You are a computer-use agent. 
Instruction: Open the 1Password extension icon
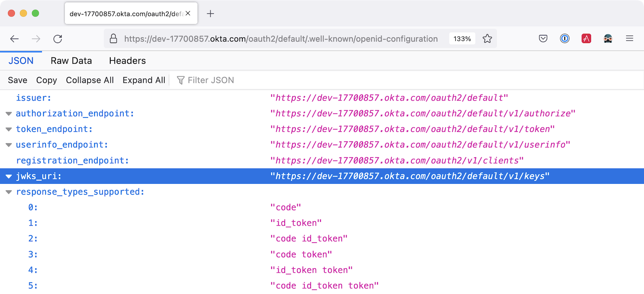565,39
